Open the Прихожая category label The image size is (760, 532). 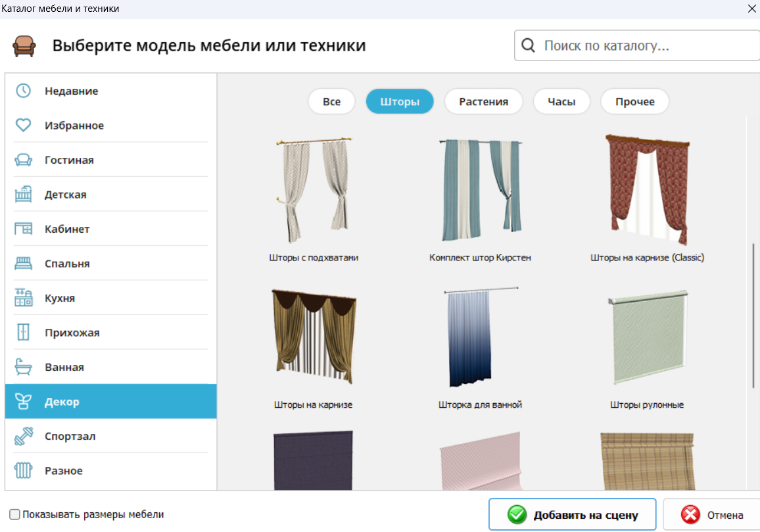tap(72, 333)
